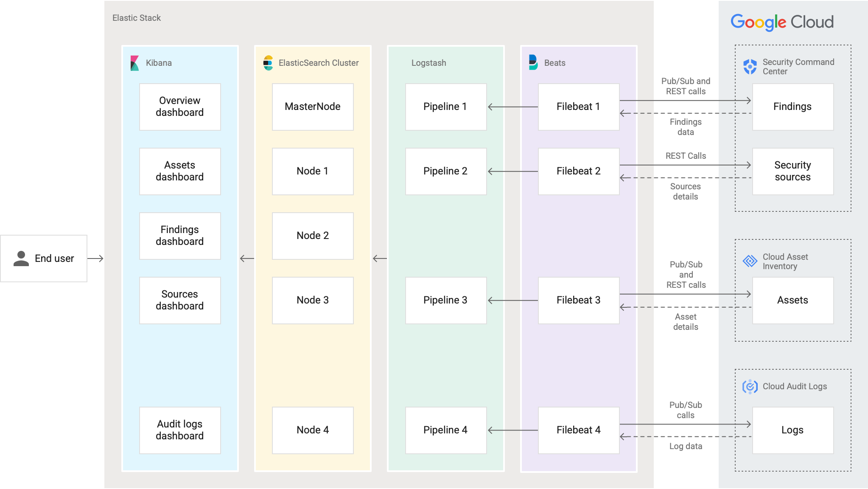Viewport: 868px width, 489px height.
Task: Toggle the End user node
Action: tap(45, 258)
